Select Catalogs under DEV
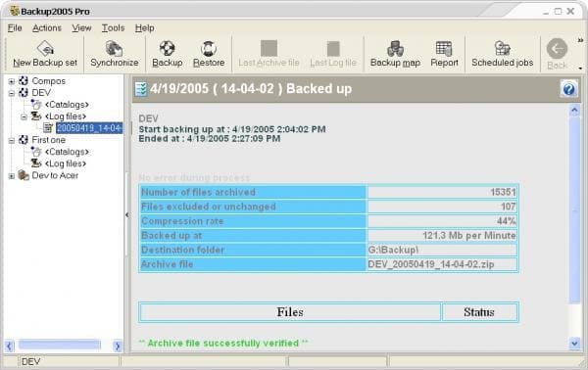Screen dimensions: 588x370 point(67,105)
